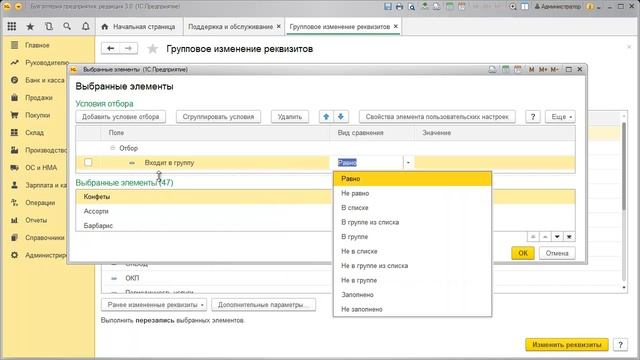Open the Еще dropdown menu
Screen dimensions: 640x360
pos(560,117)
